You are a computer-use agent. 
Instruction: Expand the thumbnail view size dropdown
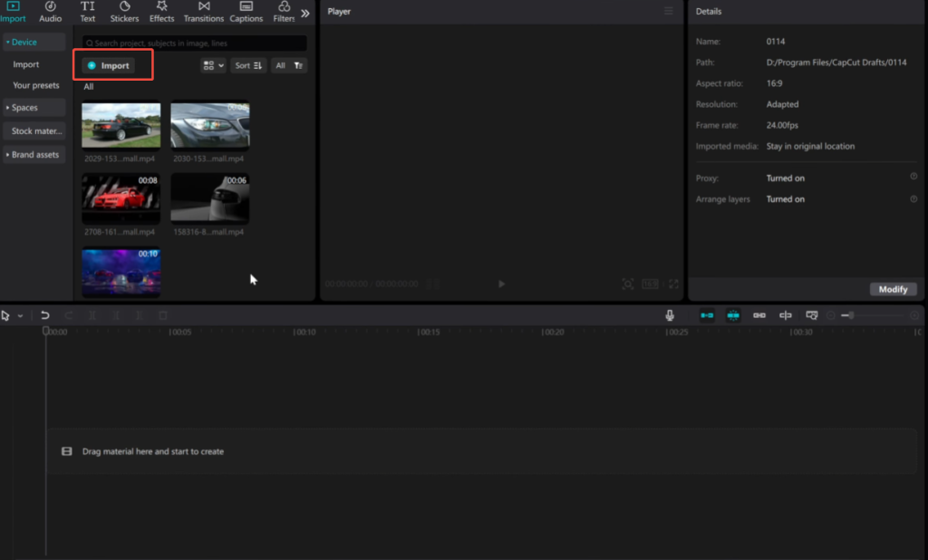pos(212,64)
